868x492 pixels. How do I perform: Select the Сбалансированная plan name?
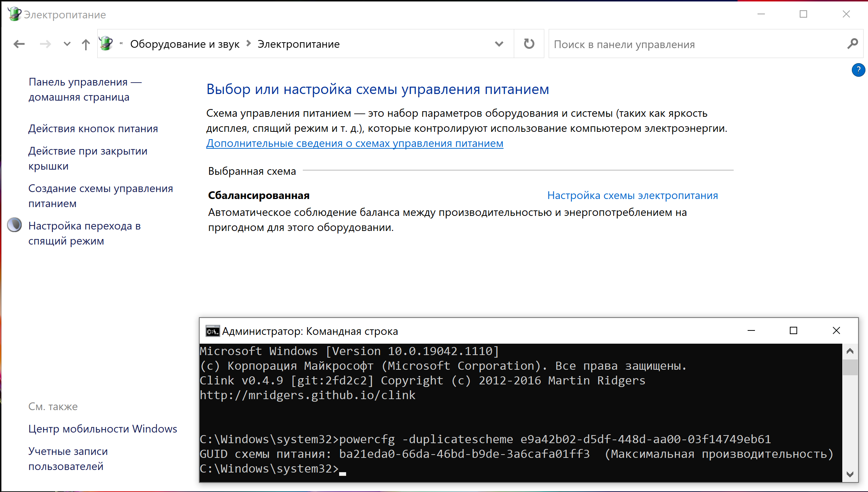pyautogui.click(x=259, y=195)
